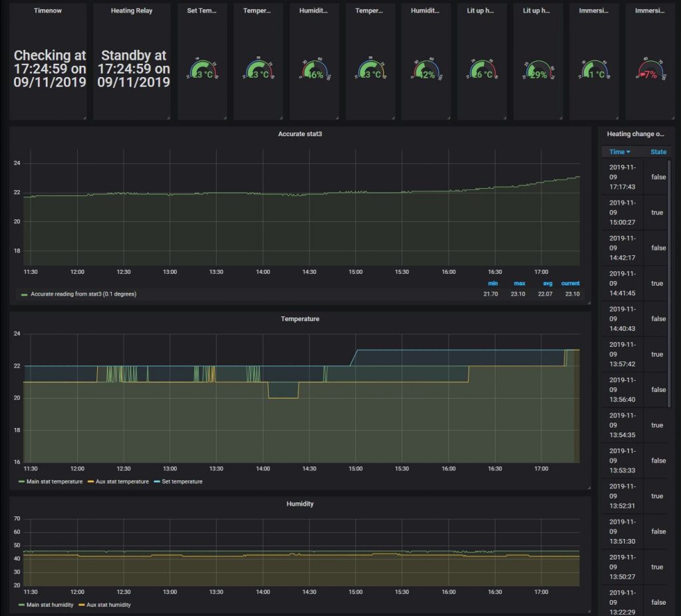Click the Time column sort arrow
Screen dimensions: 681x616
[628, 152]
